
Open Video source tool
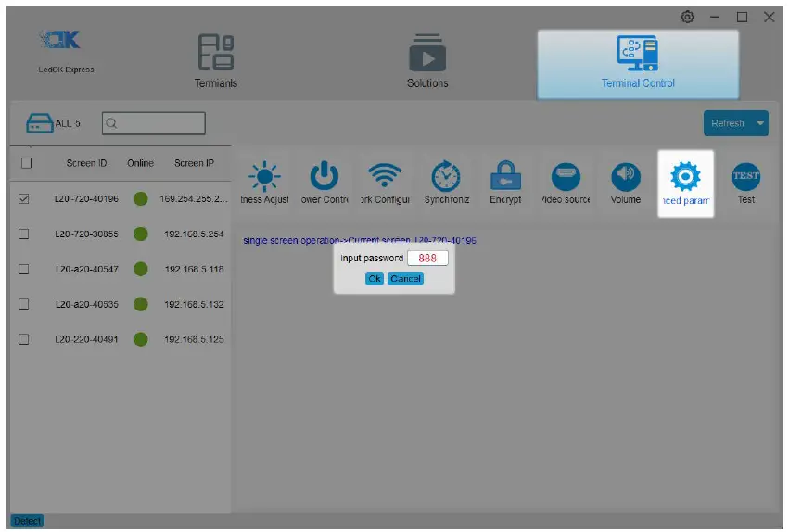coord(566,183)
